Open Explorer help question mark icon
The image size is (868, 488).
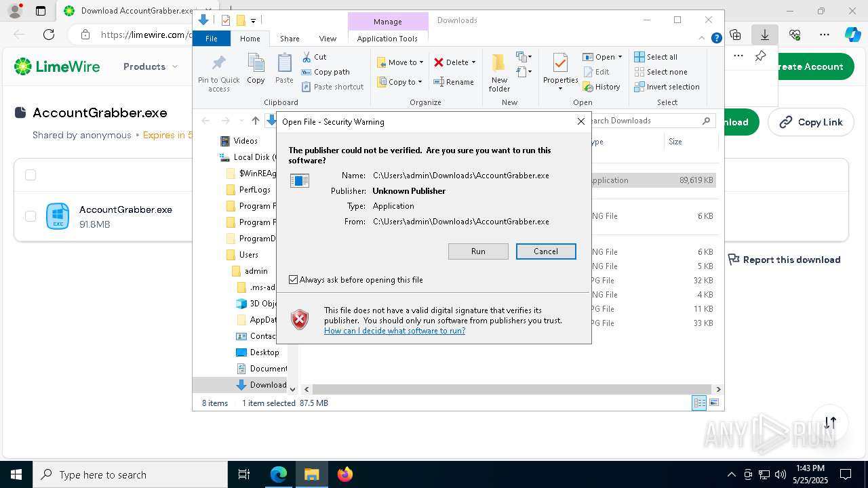tap(716, 39)
